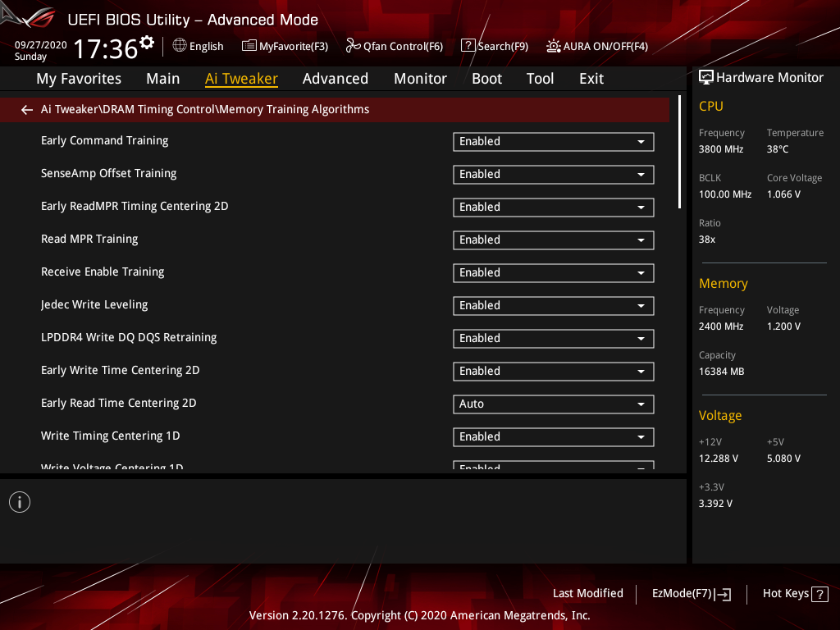Open the Tool tab

point(540,79)
